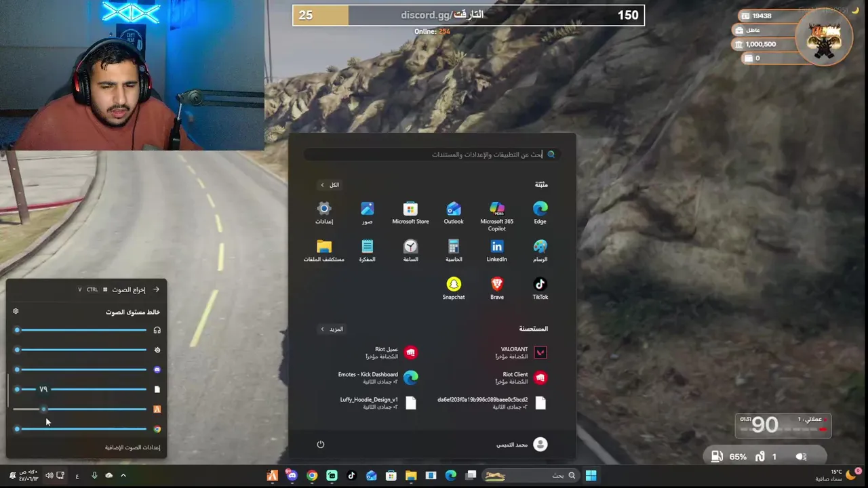The image size is (868, 488).
Task: Click the power button in Start menu
Action: (321, 445)
